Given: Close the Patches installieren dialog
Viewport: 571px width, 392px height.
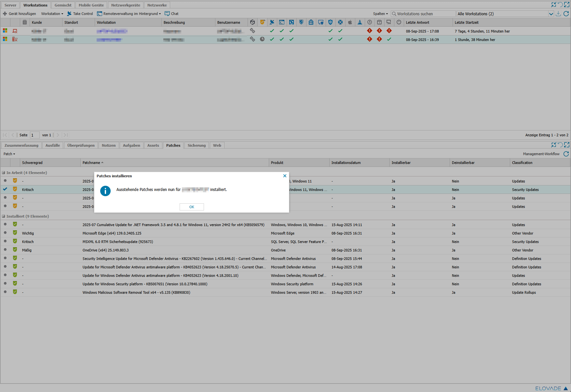Looking at the screenshot, I should [285, 176].
